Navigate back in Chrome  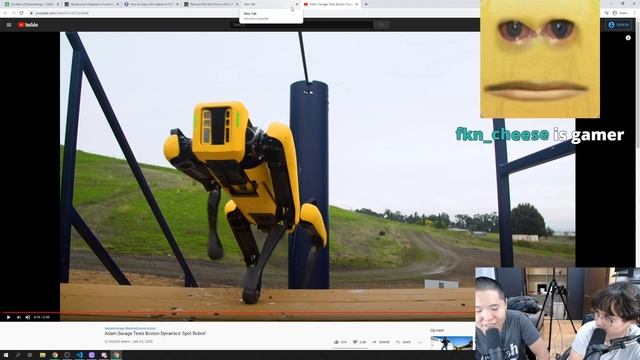pyautogui.click(x=5, y=13)
